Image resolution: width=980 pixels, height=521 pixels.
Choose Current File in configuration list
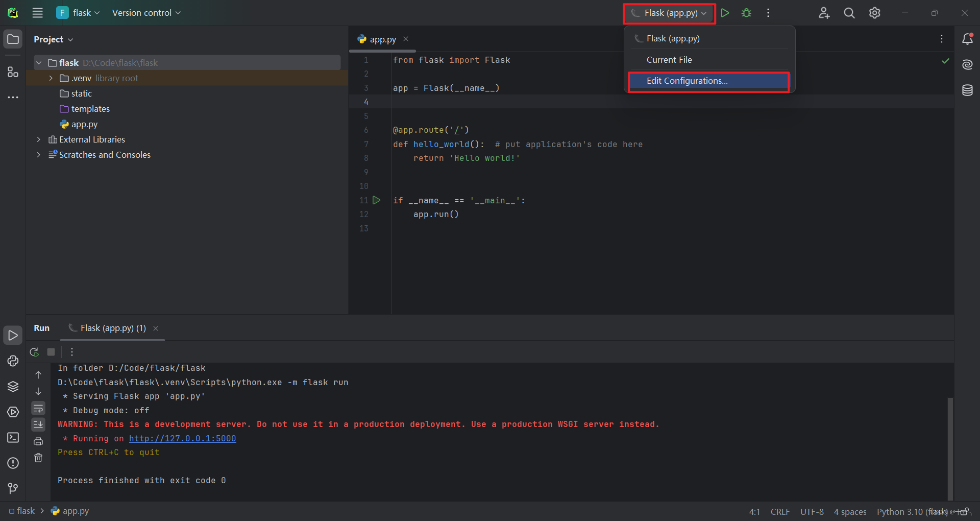(x=709, y=60)
